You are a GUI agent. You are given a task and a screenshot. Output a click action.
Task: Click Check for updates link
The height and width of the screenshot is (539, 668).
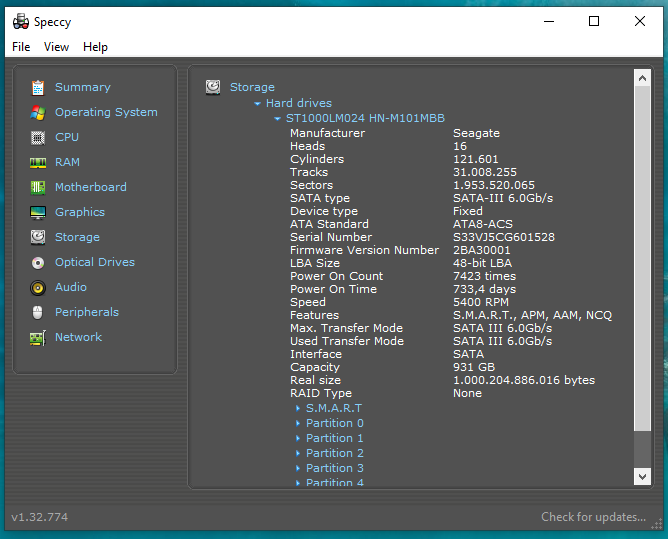pos(593,517)
